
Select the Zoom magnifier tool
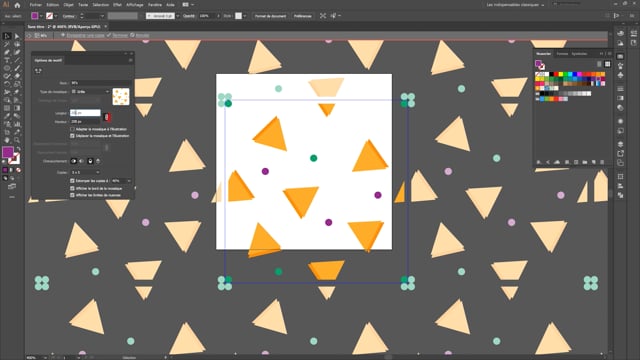[x=17, y=140]
